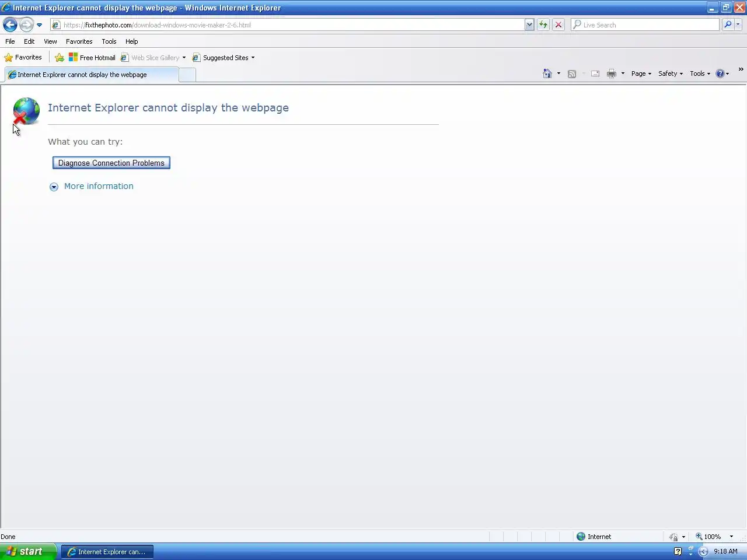
Task: Click the Read Mail envelope icon
Action: click(595, 73)
